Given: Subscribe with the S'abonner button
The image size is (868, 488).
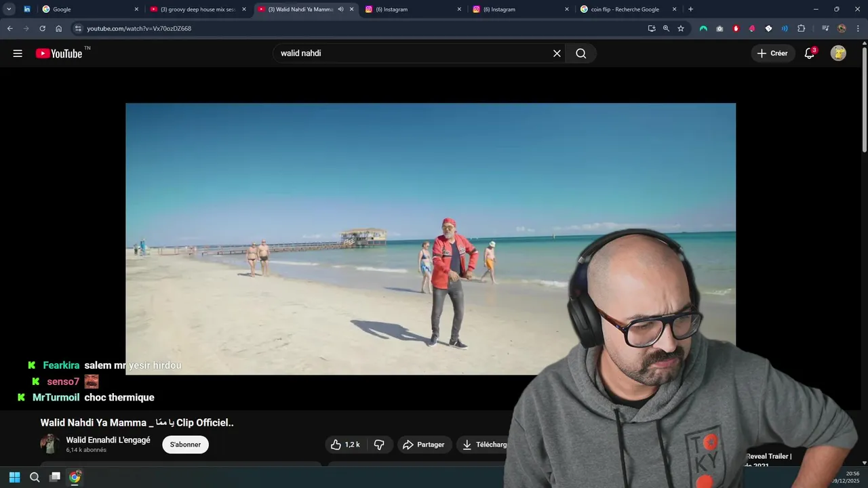Looking at the screenshot, I should point(185,445).
